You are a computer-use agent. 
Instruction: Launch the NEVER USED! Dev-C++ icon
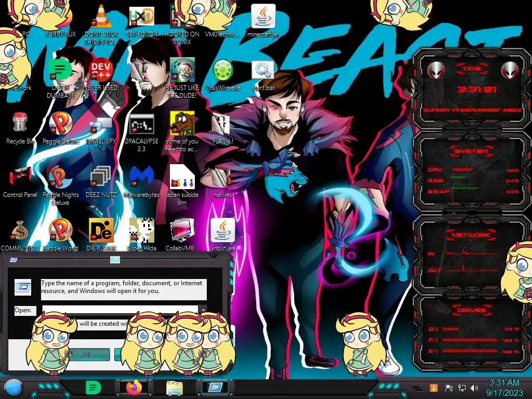[x=101, y=74]
